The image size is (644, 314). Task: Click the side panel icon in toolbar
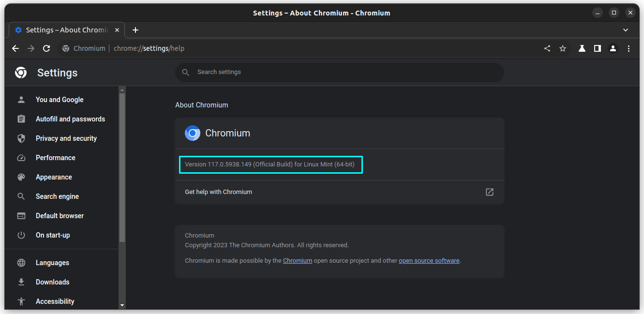click(597, 48)
